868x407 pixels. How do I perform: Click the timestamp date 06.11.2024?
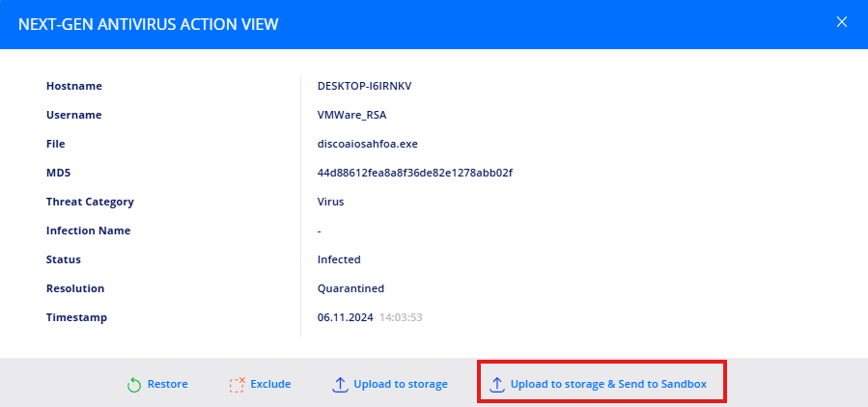coord(345,317)
